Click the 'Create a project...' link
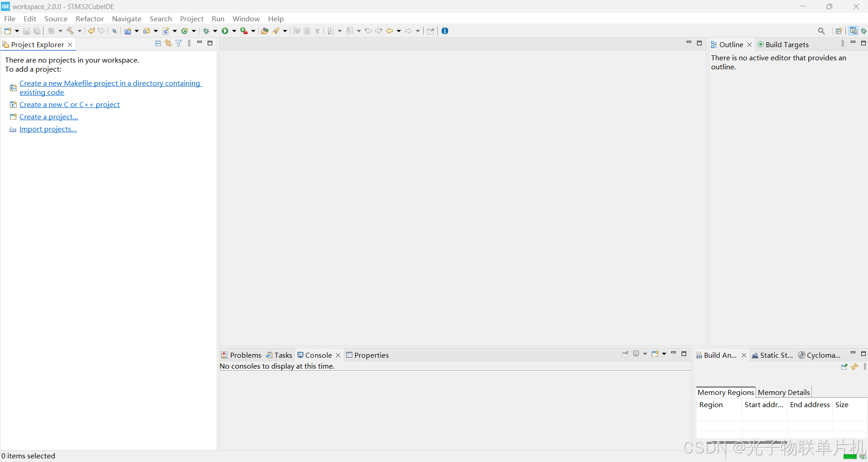 pos(49,117)
